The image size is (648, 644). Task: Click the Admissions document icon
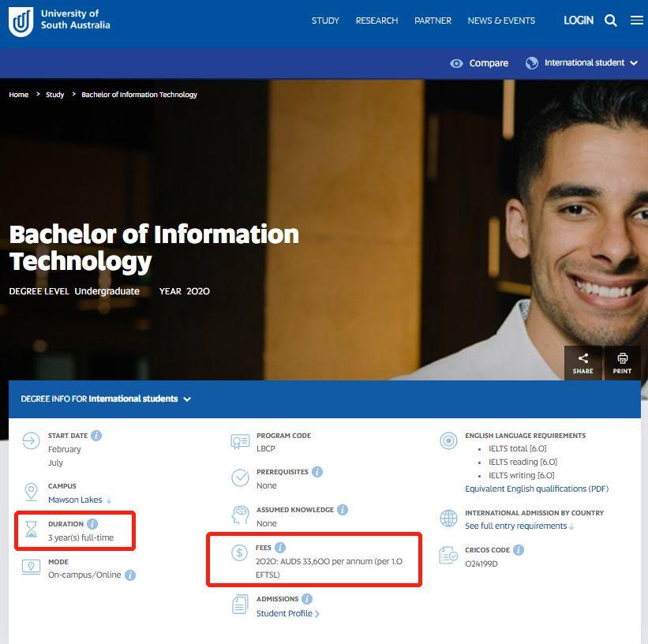[x=240, y=605]
